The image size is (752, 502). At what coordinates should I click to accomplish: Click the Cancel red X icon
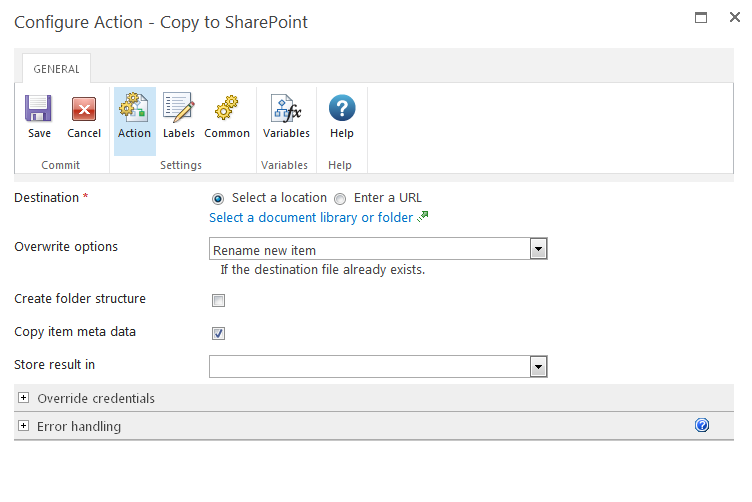[84, 109]
